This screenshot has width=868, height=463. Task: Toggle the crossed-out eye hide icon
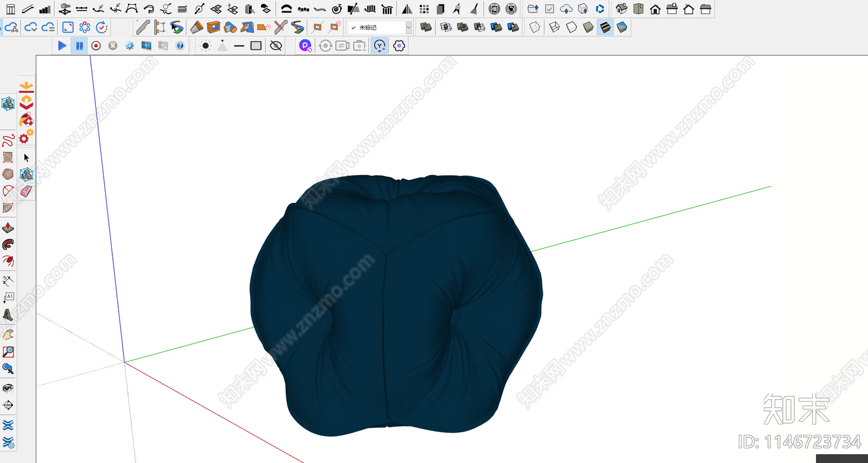click(276, 46)
